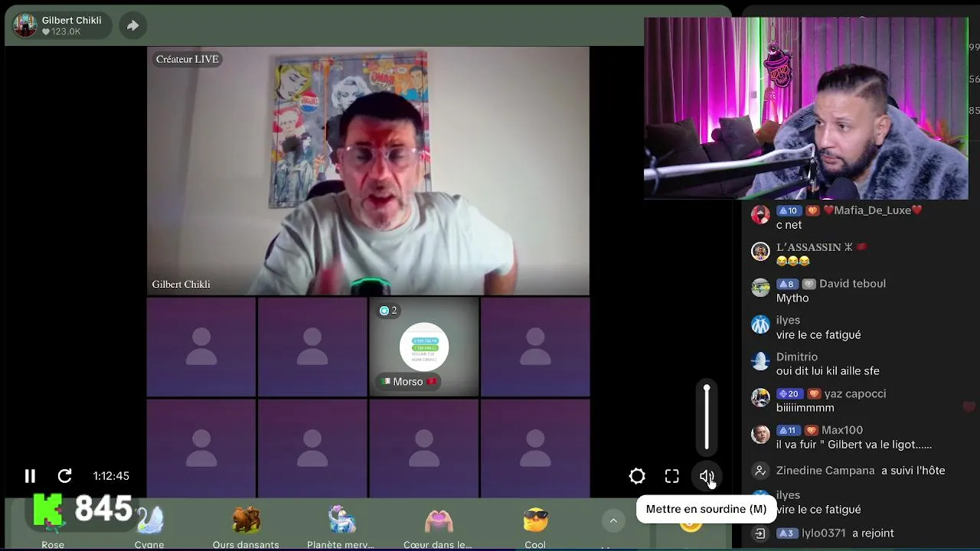This screenshot has width=980, height=551.
Task: Adjust the vertical volume slider
Action: click(707, 417)
